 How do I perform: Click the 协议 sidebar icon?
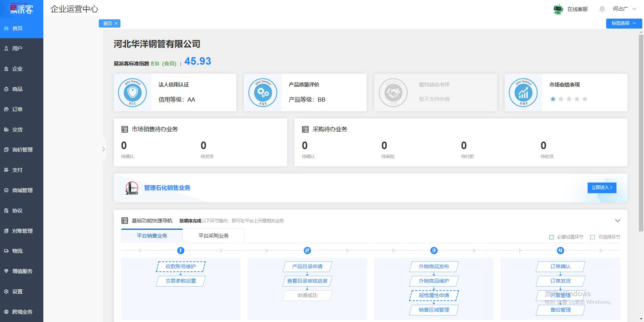click(6, 211)
